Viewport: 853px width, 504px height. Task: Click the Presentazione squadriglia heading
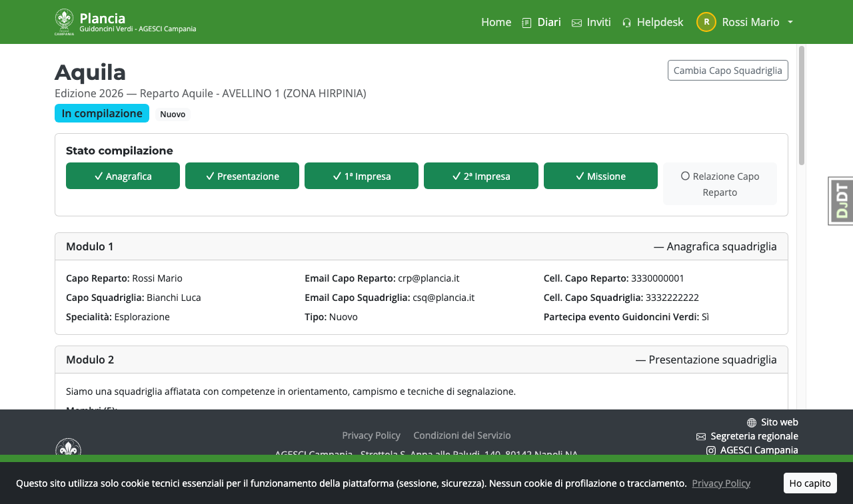click(706, 360)
